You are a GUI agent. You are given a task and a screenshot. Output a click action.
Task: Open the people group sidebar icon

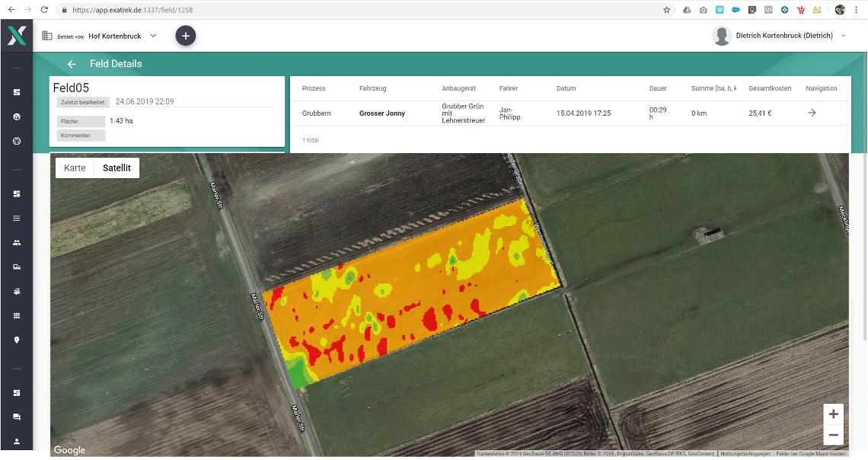tap(17, 242)
